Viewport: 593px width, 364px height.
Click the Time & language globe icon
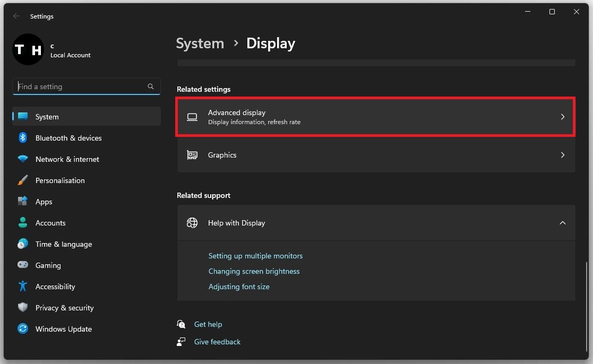pyautogui.click(x=23, y=244)
